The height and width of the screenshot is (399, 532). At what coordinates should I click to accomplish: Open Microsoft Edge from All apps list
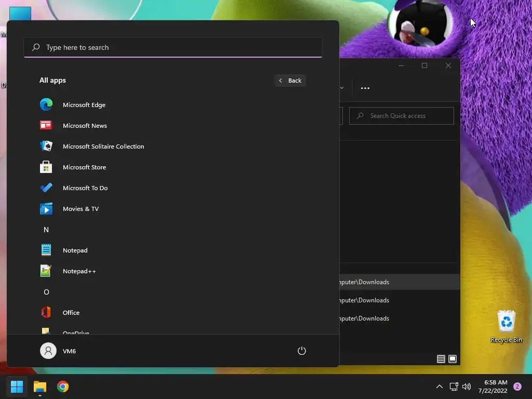pos(172,105)
